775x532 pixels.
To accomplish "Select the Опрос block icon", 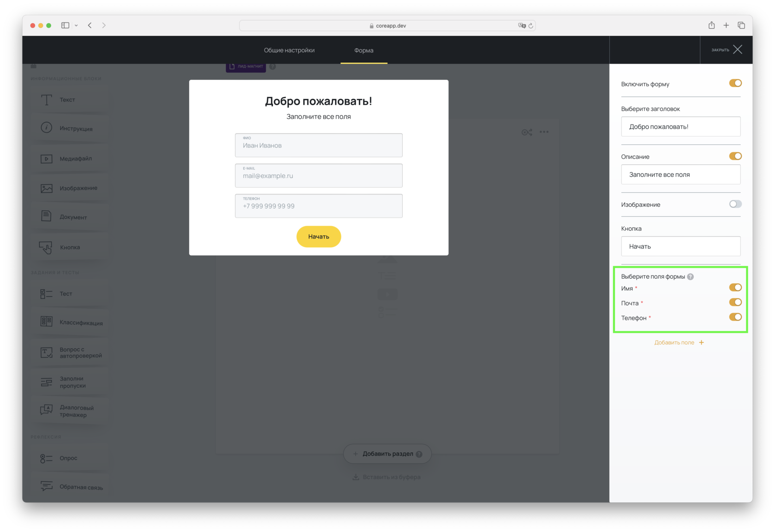I will point(46,458).
